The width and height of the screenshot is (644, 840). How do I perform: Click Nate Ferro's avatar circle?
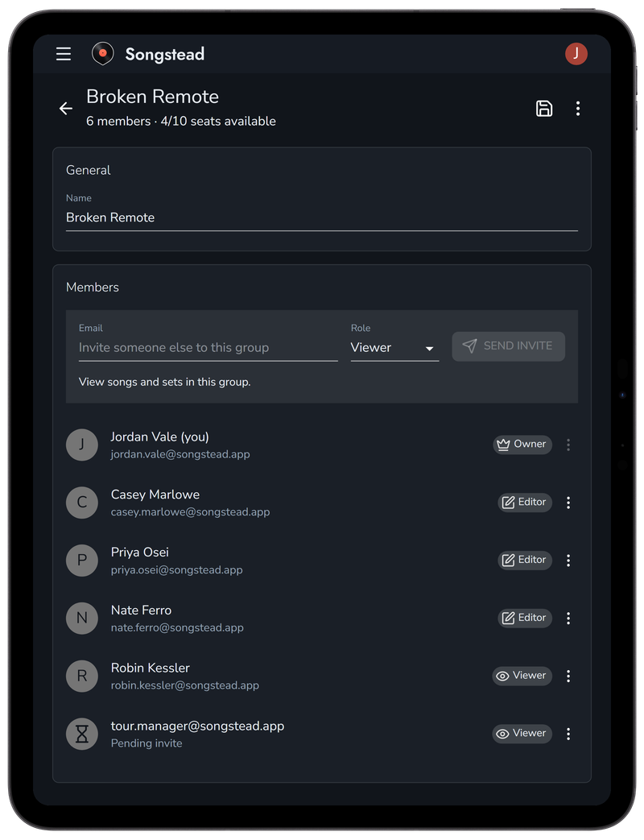pos(82,619)
